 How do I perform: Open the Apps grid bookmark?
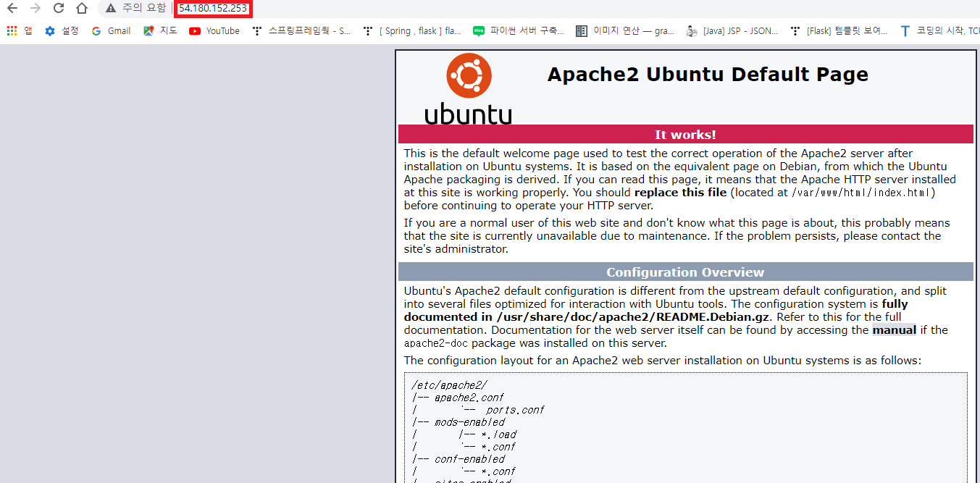(x=20, y=31)
